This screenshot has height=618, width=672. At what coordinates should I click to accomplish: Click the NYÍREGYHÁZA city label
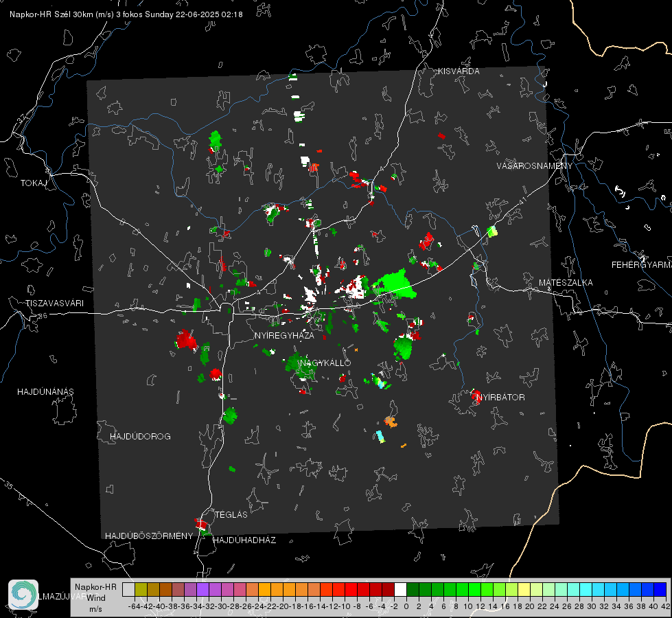pyautogui.click(x=284, y=336)
